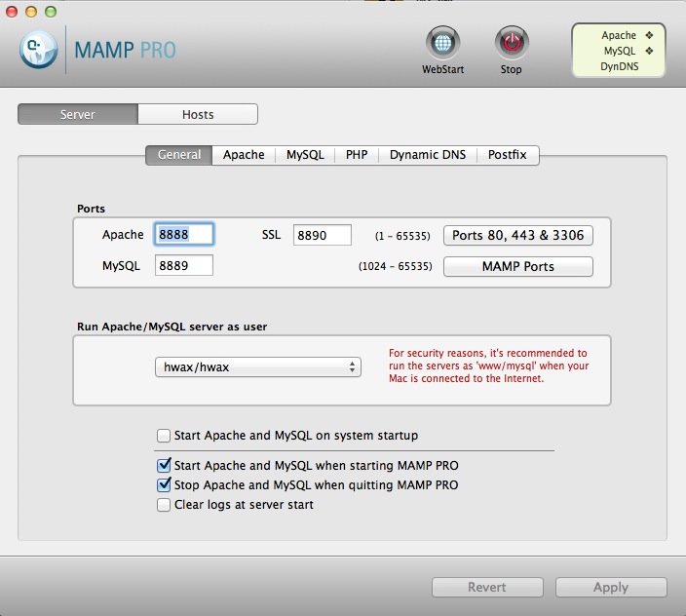Image resolution: width=686 pixels, height=616 pixels.
Task: Click the MAMP PRO elephant logo
Action: click(x=39, y=50)
